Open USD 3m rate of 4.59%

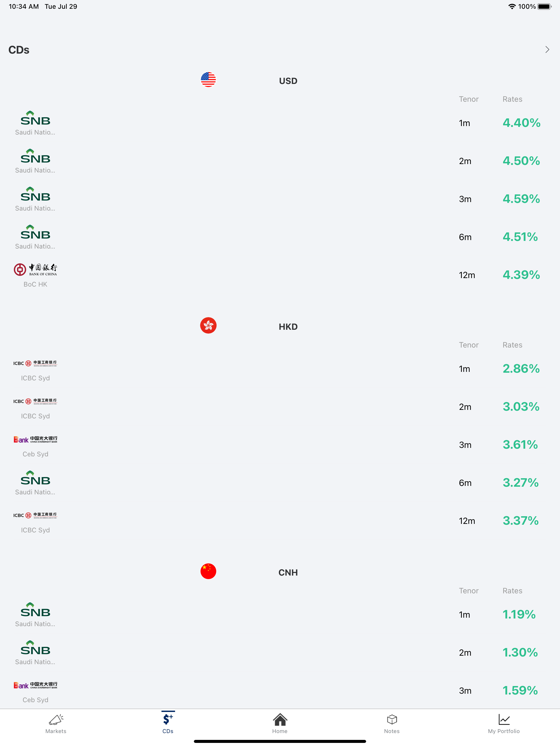[x=521, y=199]
